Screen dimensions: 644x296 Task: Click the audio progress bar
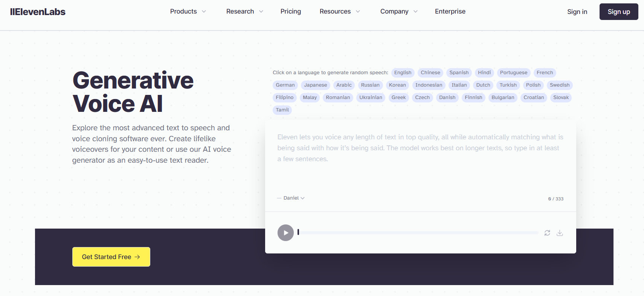click(418, 233)
